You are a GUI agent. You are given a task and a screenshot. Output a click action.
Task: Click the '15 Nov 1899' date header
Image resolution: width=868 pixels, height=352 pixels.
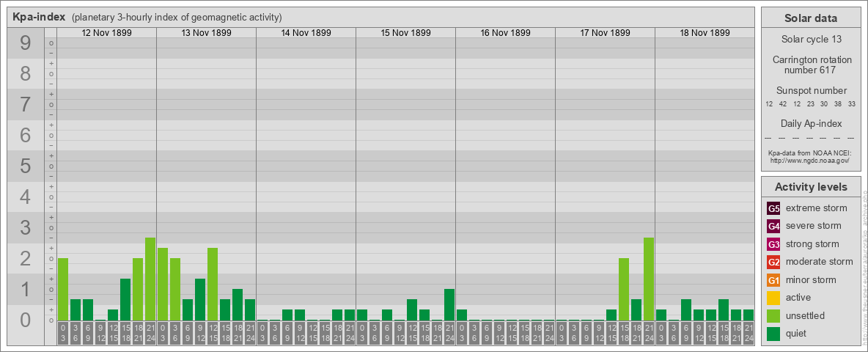[405, 33]
